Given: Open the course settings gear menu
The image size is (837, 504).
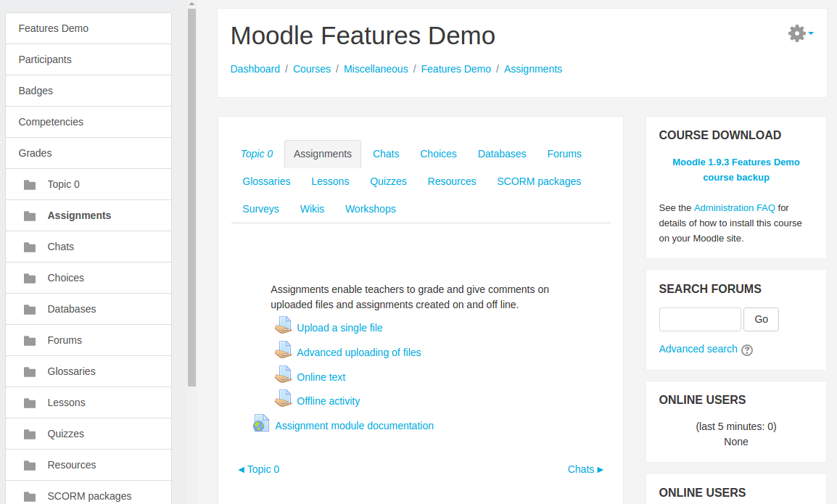Looking at the screenshot, I should coord(800,33).
